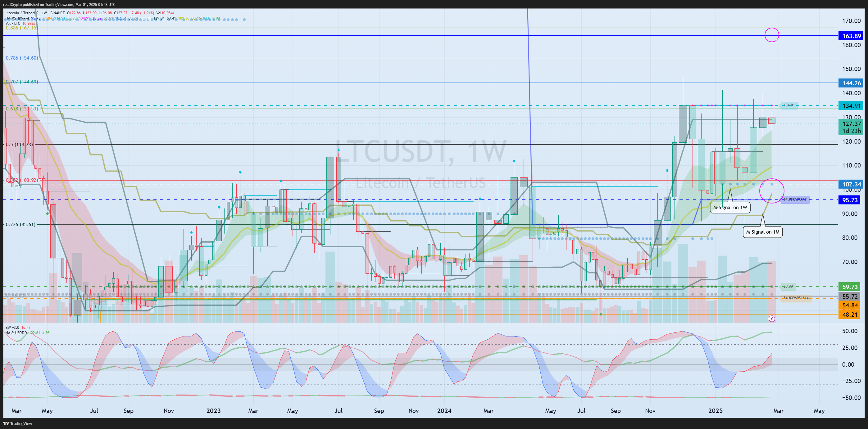Click the 102.34 price label

click(851, 184)
